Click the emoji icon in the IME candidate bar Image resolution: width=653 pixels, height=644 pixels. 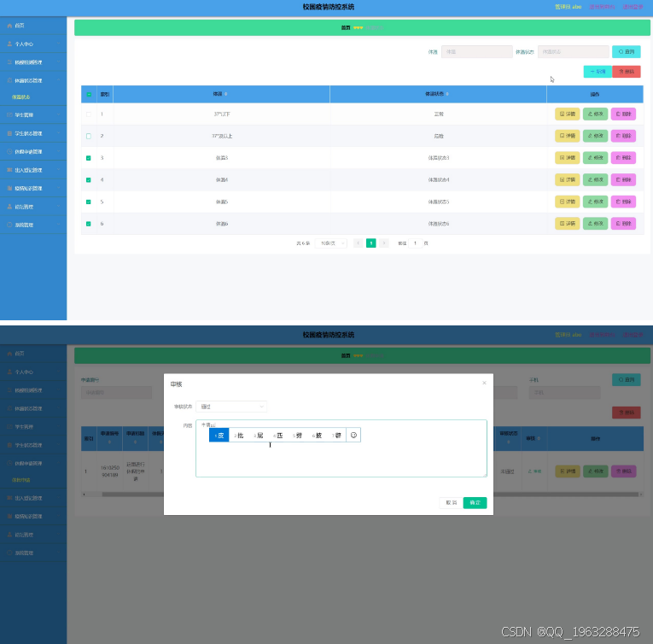353,435
